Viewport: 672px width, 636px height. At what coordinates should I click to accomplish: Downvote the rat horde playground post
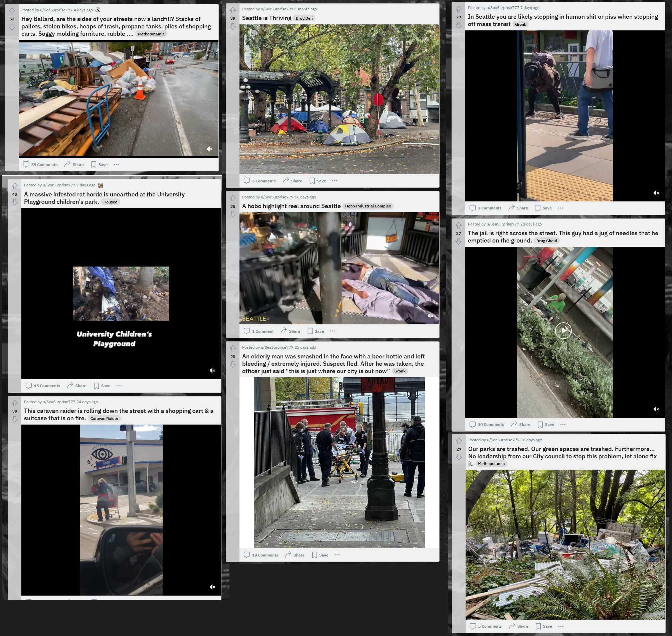(x=15, y=202)
